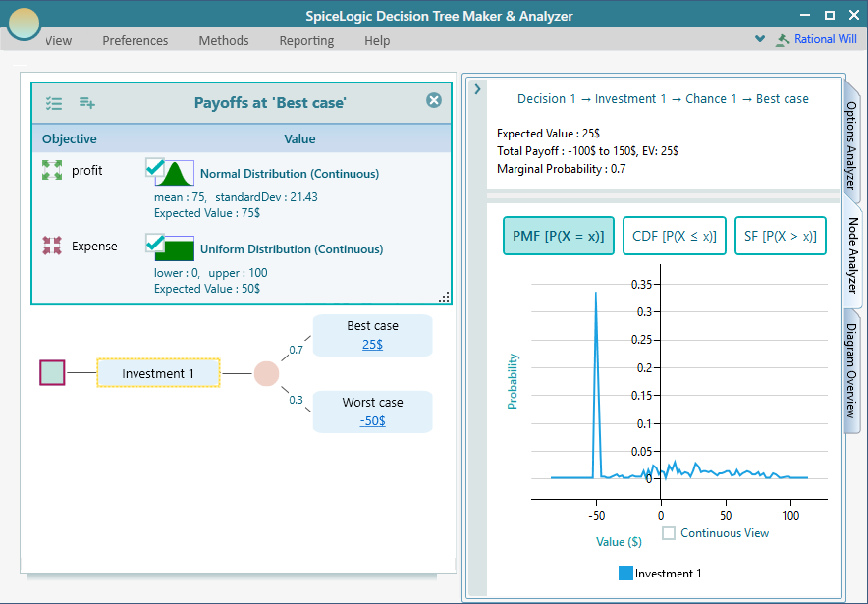The image size is (868, 604).
Task: Expand the dropdown arrow beside Rational Will
Action: click(x=759, y=40)
